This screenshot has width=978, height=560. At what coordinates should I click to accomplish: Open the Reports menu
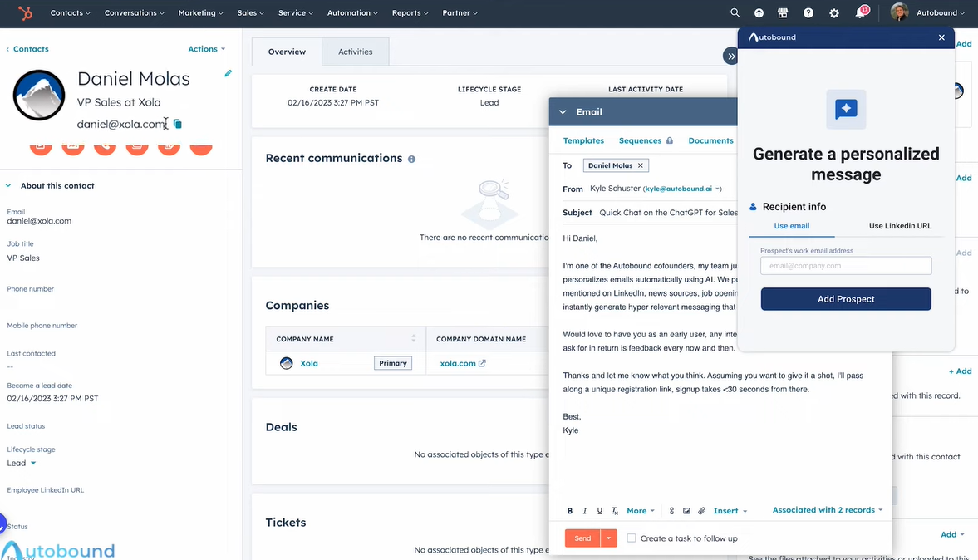410,13
